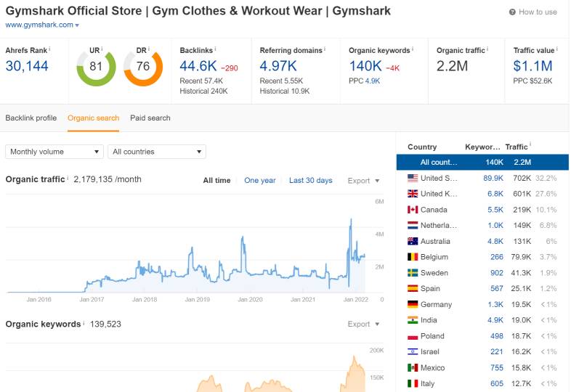Click info icon next to Organic traffic metric
This screenshot has height=392, width=571.
[x=487, y=49]
